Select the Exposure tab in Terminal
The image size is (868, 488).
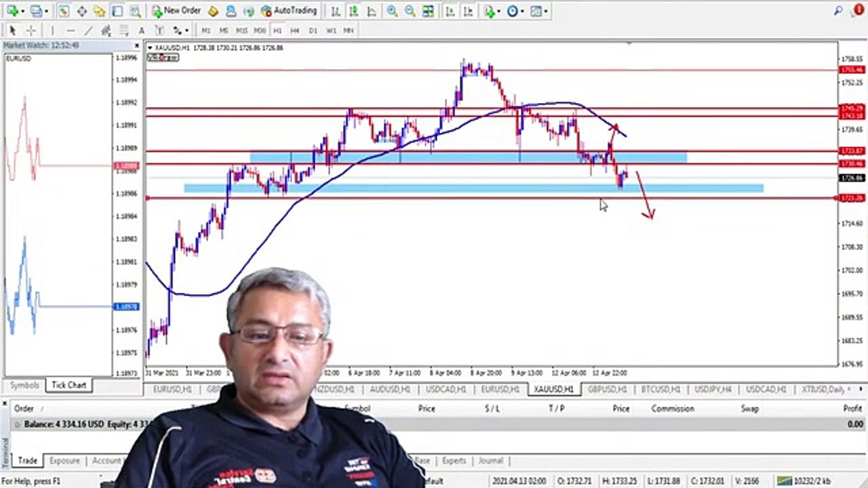click(x=64, y=461)
